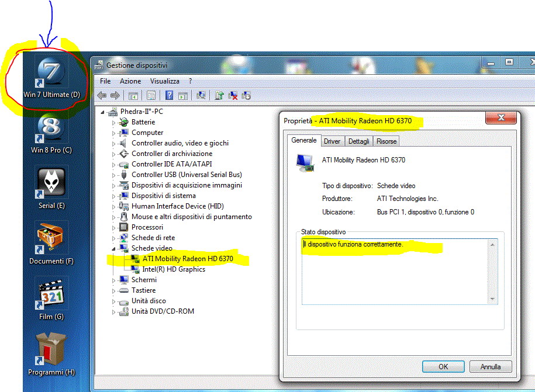This screenshot has height=392, width=535.
Task: Open the File menu
Action: [x=105, y=81]
